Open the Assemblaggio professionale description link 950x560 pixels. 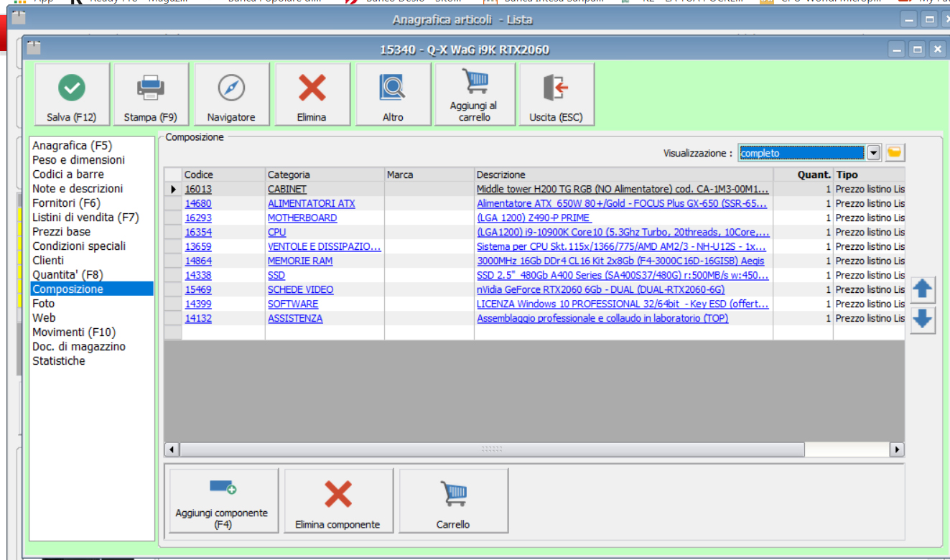[x=602, y=319]
